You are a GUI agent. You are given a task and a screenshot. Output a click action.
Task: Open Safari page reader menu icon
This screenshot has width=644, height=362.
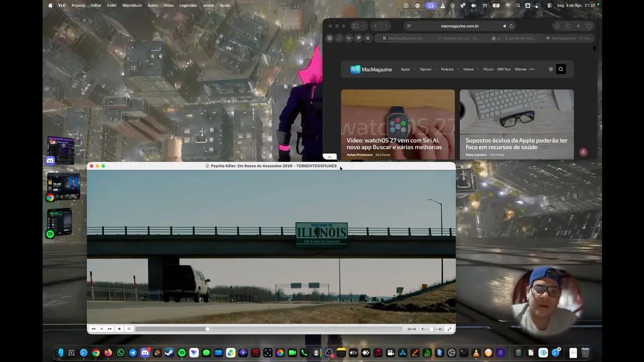point(409,26)
